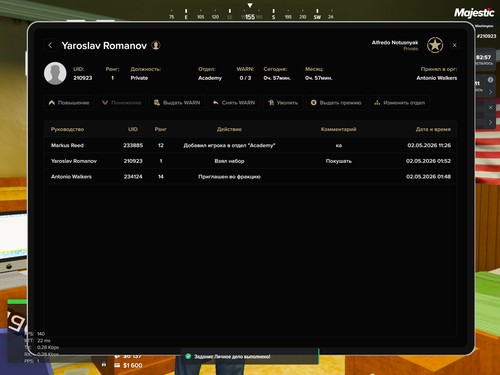500x375 pixels.
Task: Click the Ранг column header
Action: (x=161, y=129)
